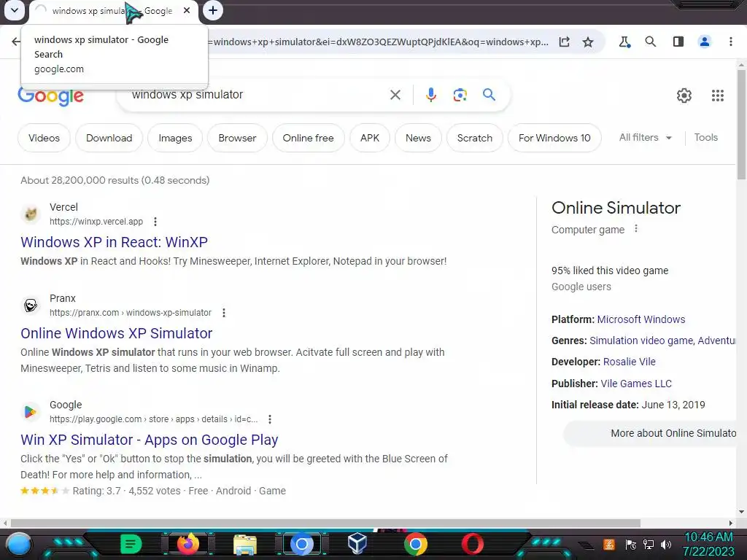Screen dimensions: 747x560
Task: Open more options next to Computer game
Action: click(636, 229)
